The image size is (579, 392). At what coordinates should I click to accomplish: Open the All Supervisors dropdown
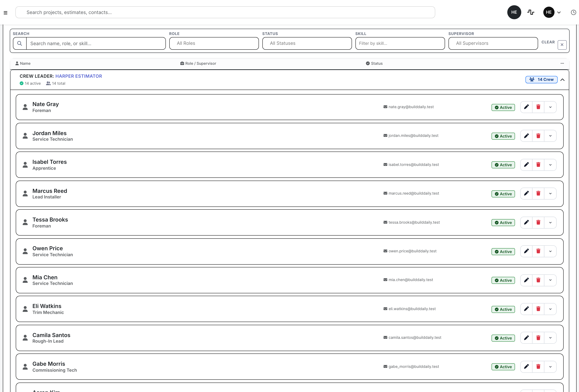(493, 43)
